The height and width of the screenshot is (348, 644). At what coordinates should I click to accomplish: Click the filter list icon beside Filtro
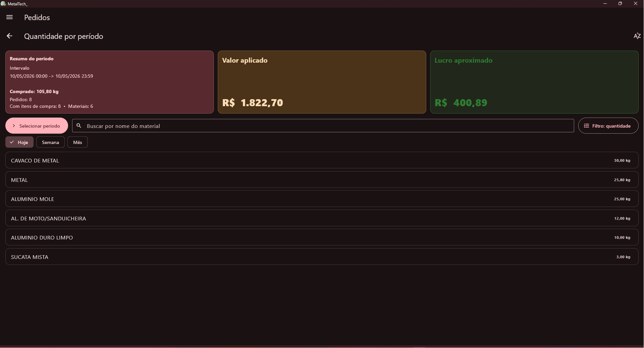[586, 126]
